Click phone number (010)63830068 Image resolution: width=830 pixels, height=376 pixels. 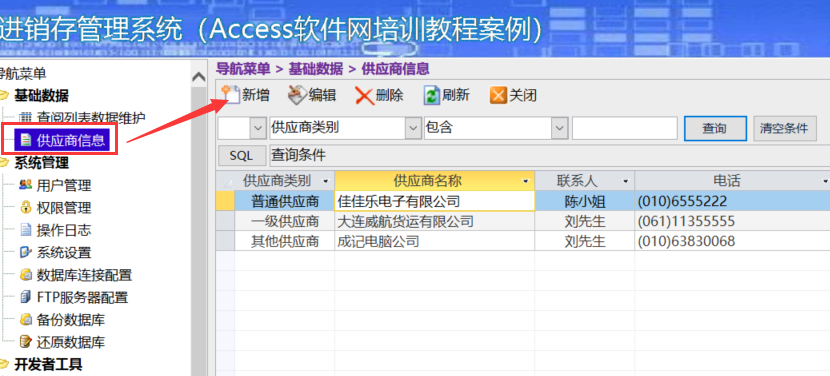pyautogui.click(x=687, y=241)
